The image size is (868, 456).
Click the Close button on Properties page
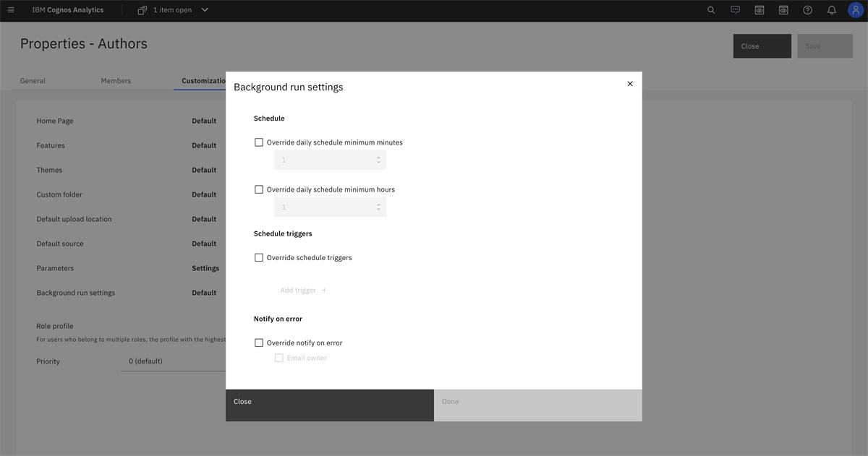click(x=762, y=46)
